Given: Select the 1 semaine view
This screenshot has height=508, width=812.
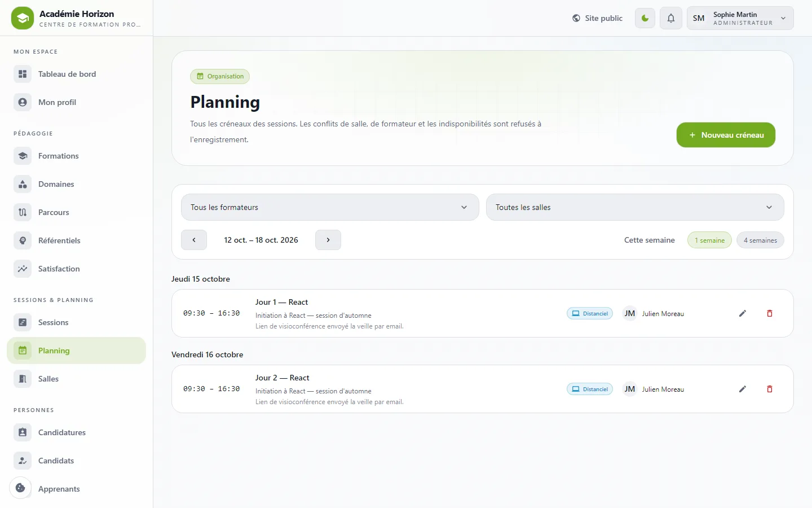Looking at the screenshot, I should pyautogui.click(x=709, y=240).
